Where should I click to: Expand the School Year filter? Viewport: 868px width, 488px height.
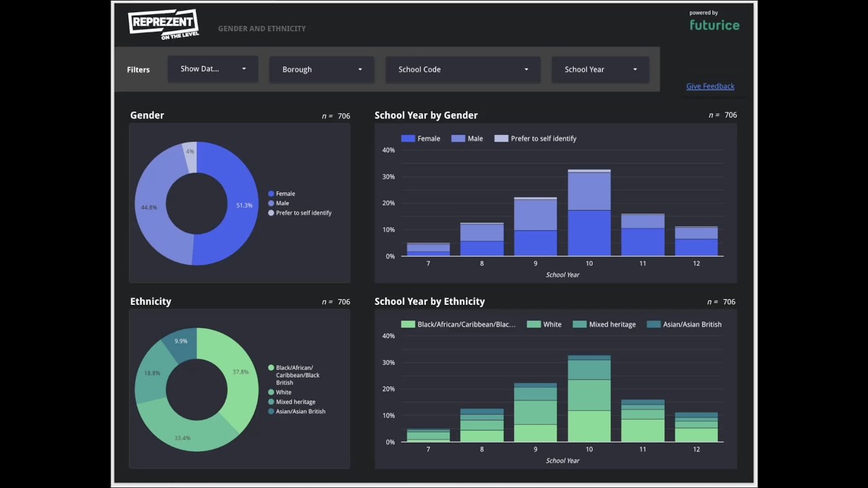pyautogui.click(x=600, y=69)
